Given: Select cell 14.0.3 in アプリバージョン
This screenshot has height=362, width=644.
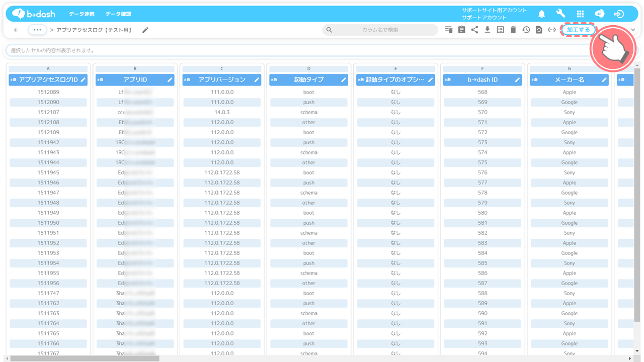Looking at the screenshot, I should [x=222, y=112].
